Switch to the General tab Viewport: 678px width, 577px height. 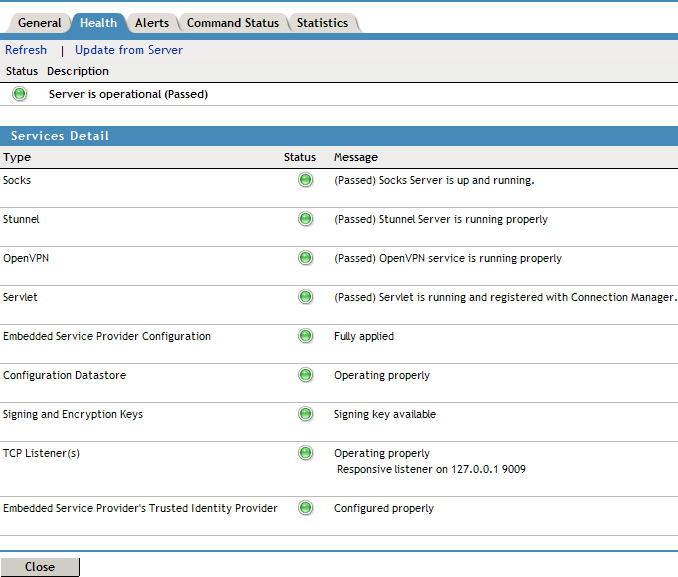[39, 23]
